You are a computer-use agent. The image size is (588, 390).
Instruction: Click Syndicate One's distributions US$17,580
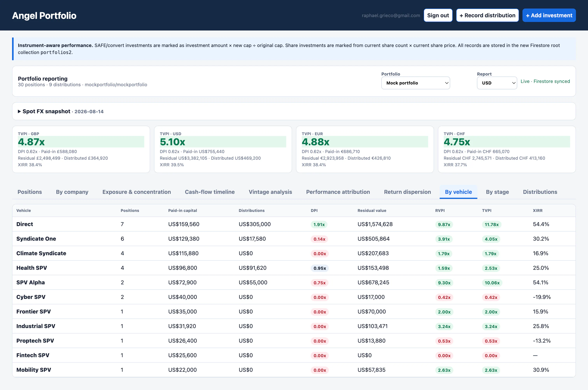tap(252, 239)
